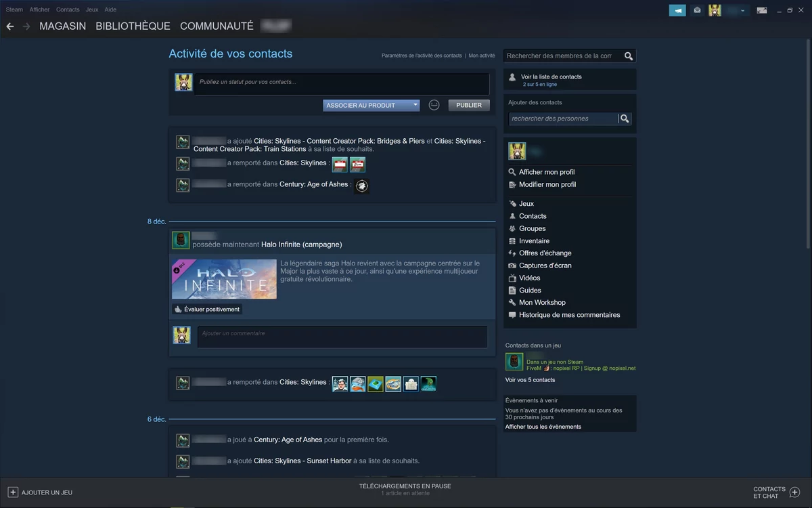Focus the Publiez un statut input field
The image size is (812, 508).
[342, 84]
